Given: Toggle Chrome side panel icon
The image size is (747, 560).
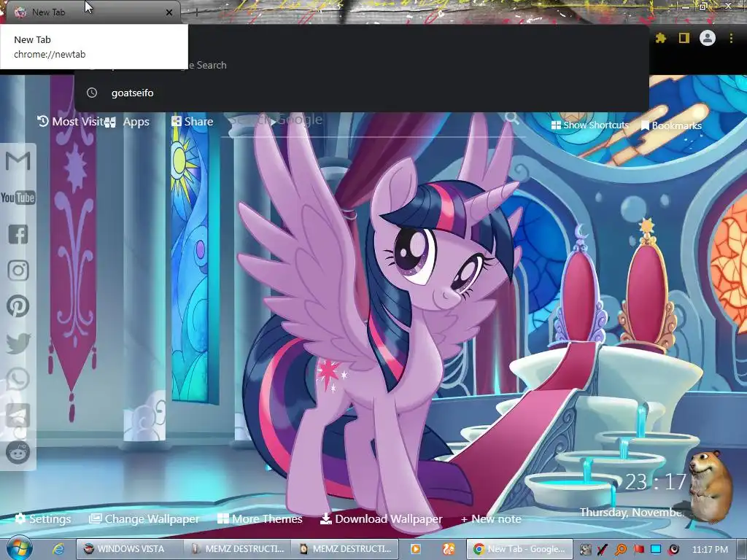Looking at the screenshot, I should pos(684,38).
